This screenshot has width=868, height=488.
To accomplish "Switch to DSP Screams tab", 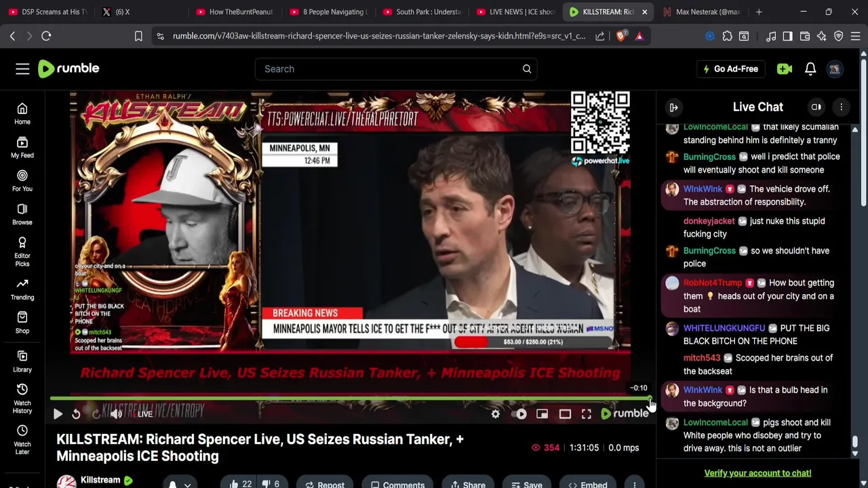I will [47, 12].
